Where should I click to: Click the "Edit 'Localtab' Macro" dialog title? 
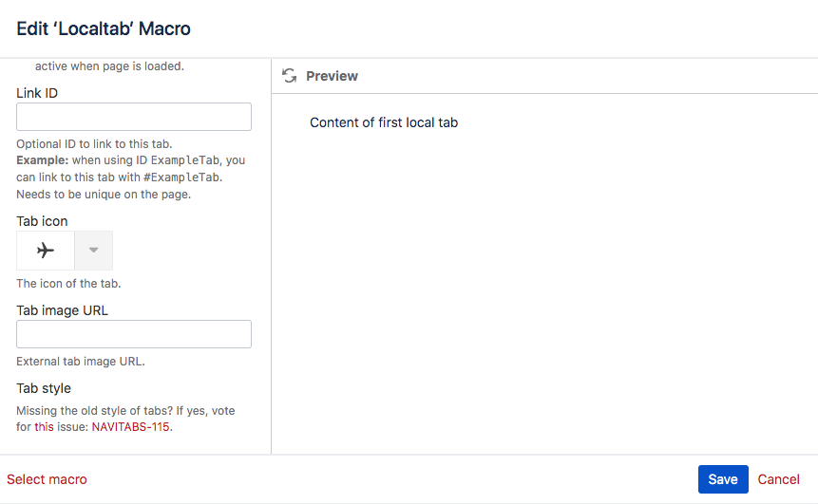104,28
